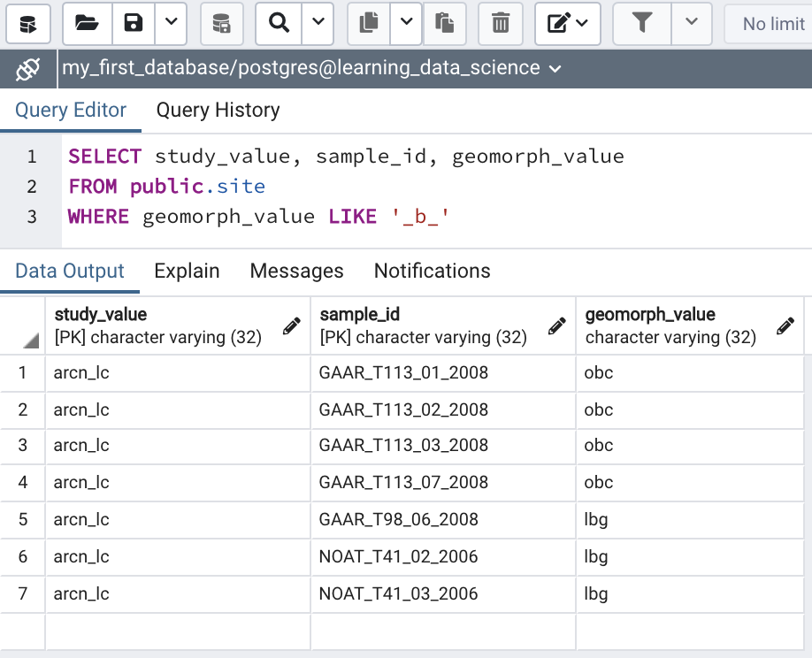Click the Copy icon in toolbar

point(369,23)
